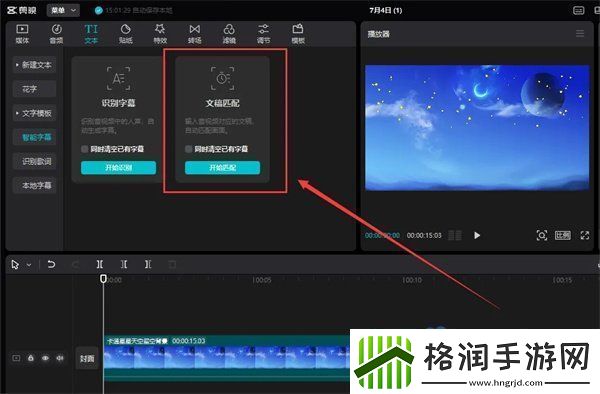Image resolution: width=600 pixels, height=394 pixels.
Task: Open the 转场 transitions tab
Action: [194, 34]
